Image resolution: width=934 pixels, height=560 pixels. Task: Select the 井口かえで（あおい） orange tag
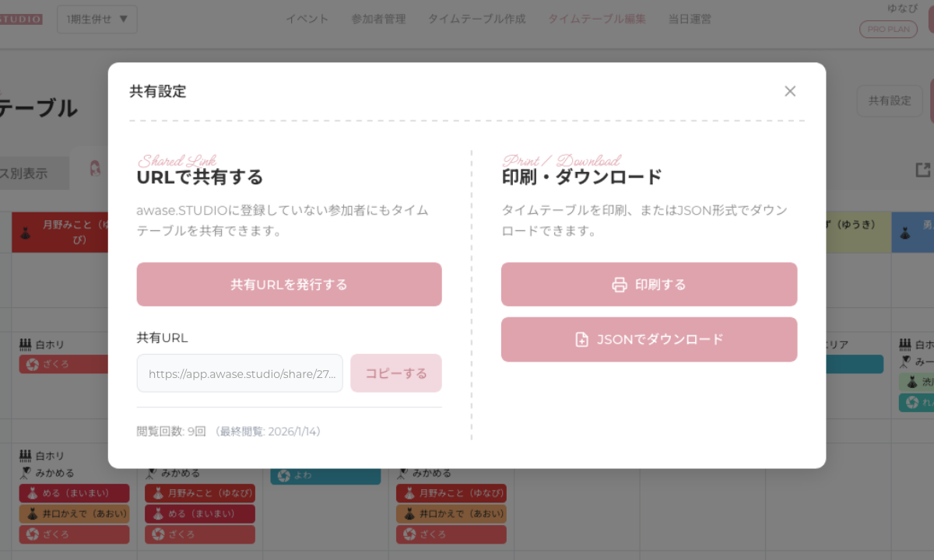pyautogui.click(x=74, y=513)
